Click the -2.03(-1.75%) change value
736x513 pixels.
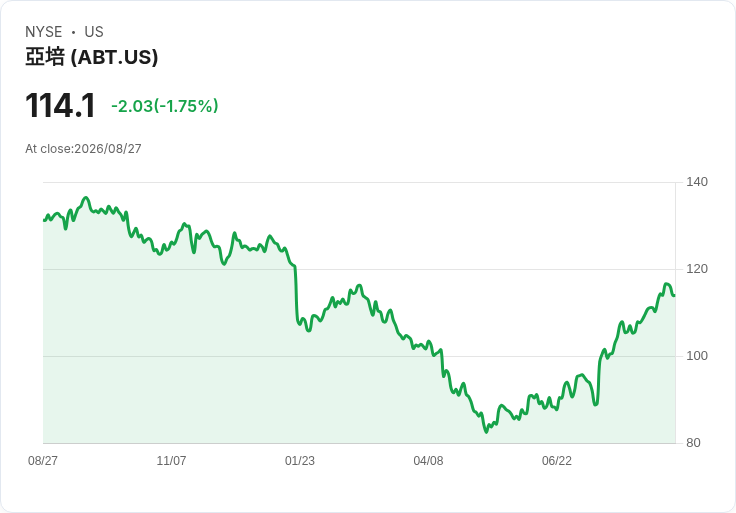tap(165, 106)
